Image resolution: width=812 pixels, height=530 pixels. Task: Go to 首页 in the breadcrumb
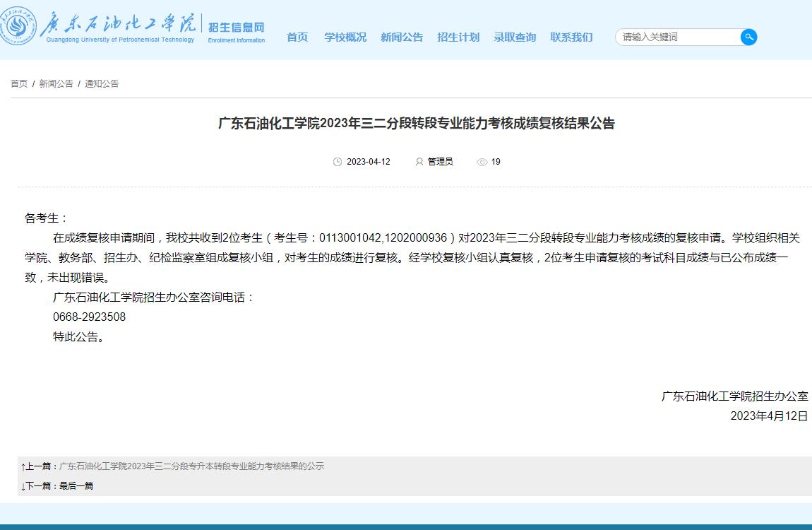tap(19, 83)
